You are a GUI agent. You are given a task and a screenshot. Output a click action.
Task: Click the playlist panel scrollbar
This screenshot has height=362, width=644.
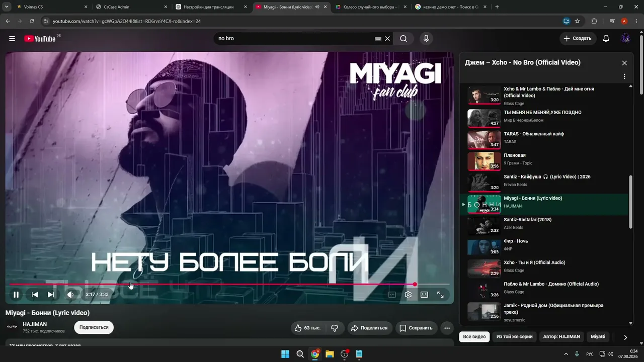[631, 202]
